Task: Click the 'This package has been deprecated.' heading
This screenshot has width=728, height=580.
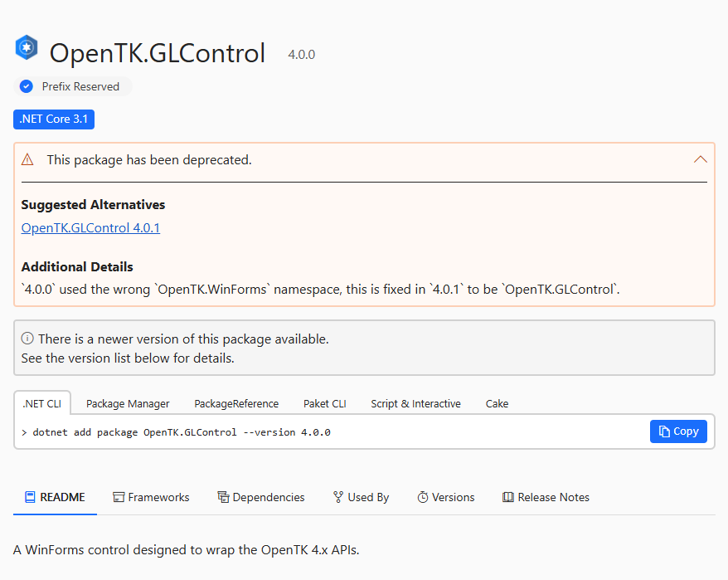Action: (x=149, y=160)
